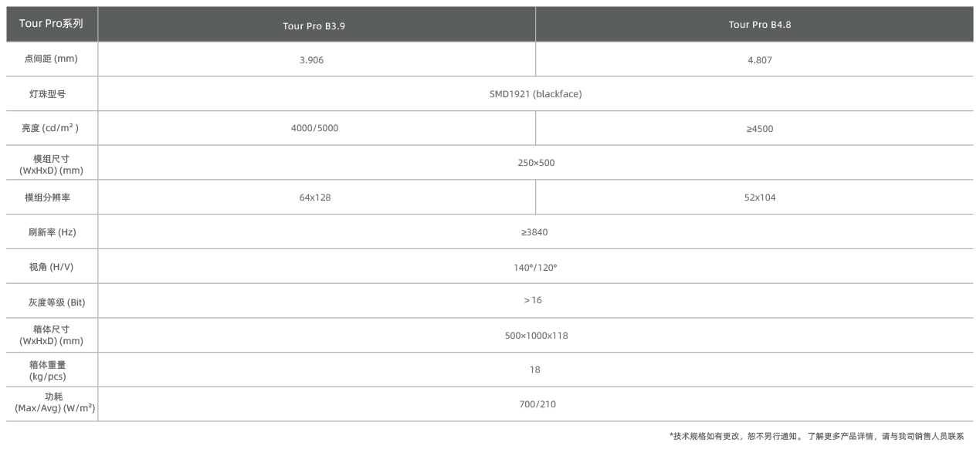Click the 140°/120° viewing angle value
980x456 pixels.
(534, 267)
